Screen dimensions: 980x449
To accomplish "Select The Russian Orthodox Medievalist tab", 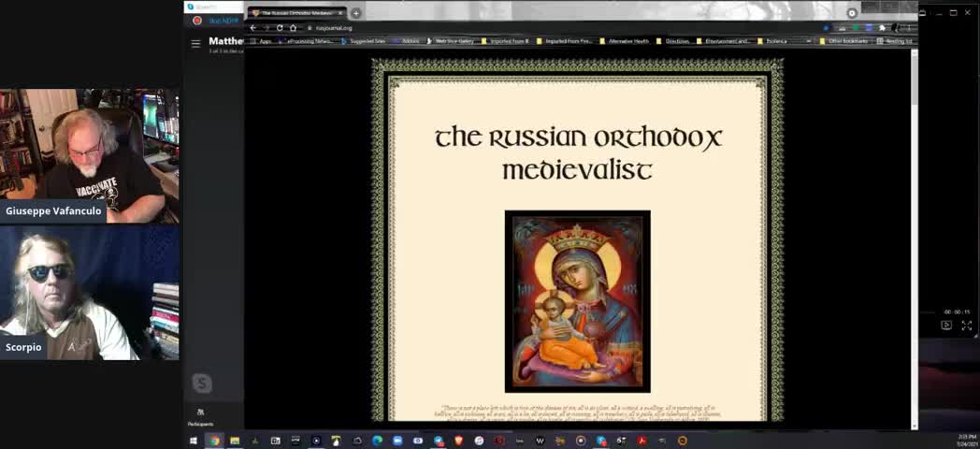I will (x=296, y=13).
